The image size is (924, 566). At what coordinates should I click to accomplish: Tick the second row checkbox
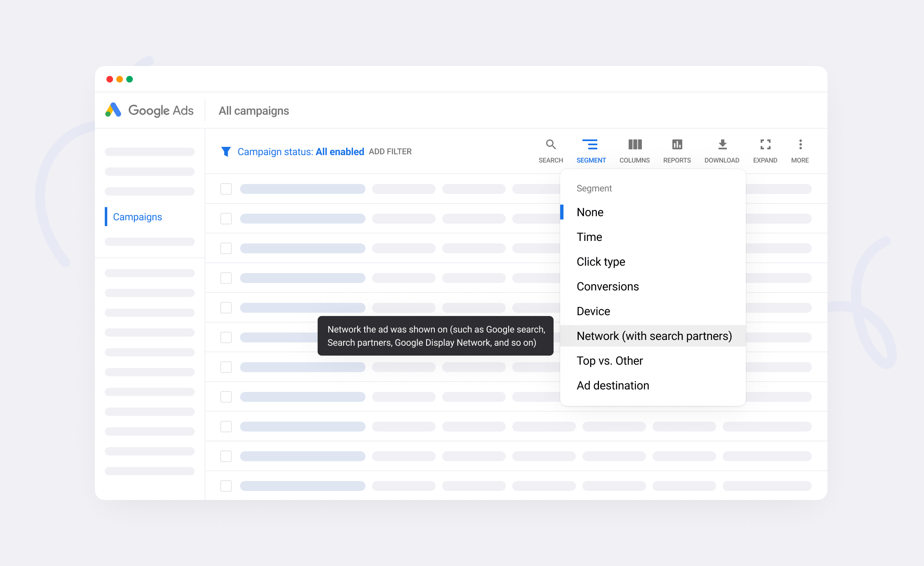point(226,219)
